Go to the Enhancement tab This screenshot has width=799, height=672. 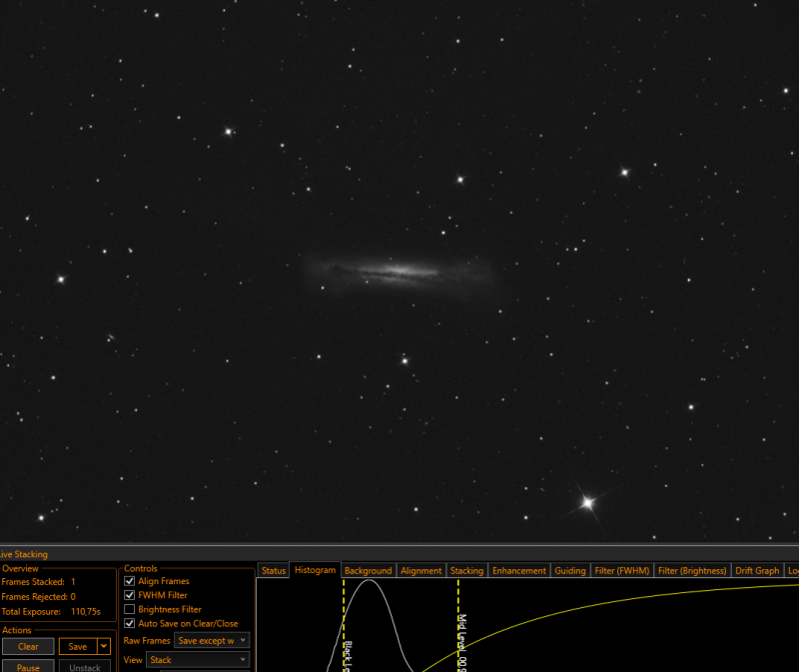[519, 570]
